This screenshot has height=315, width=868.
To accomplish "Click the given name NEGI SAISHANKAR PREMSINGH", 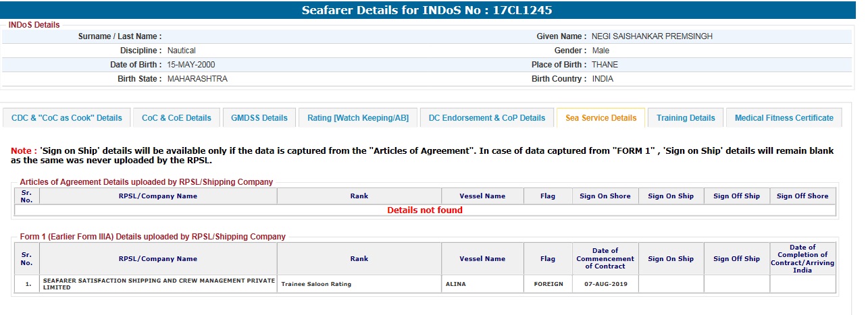I will [x=652, y=36].
